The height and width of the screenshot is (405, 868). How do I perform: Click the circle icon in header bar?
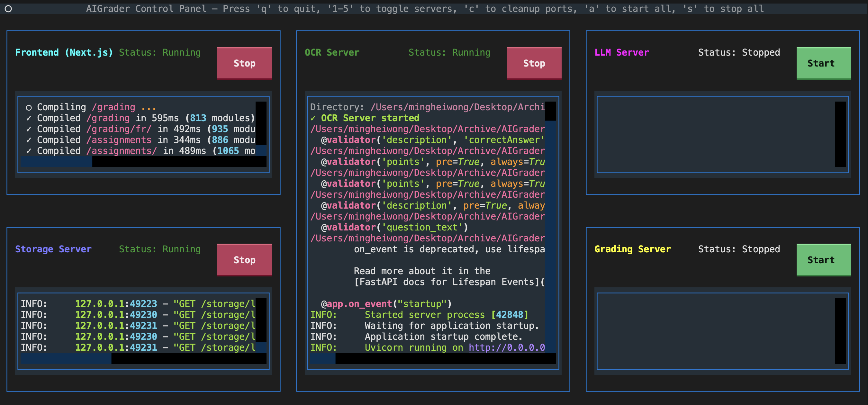8,9
